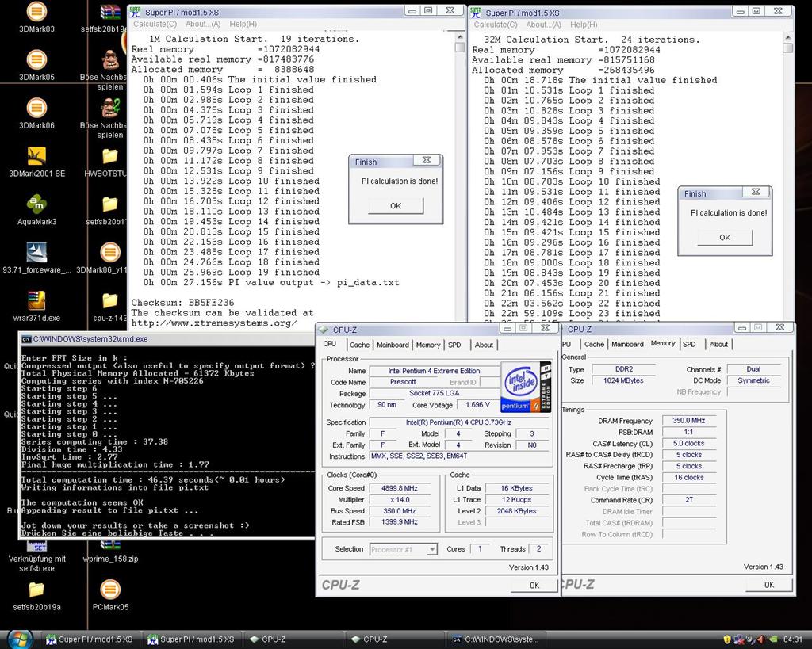Switch to Cache tab in left CPU-Z window
Viewport: 812px width, 649px height.
359,345
